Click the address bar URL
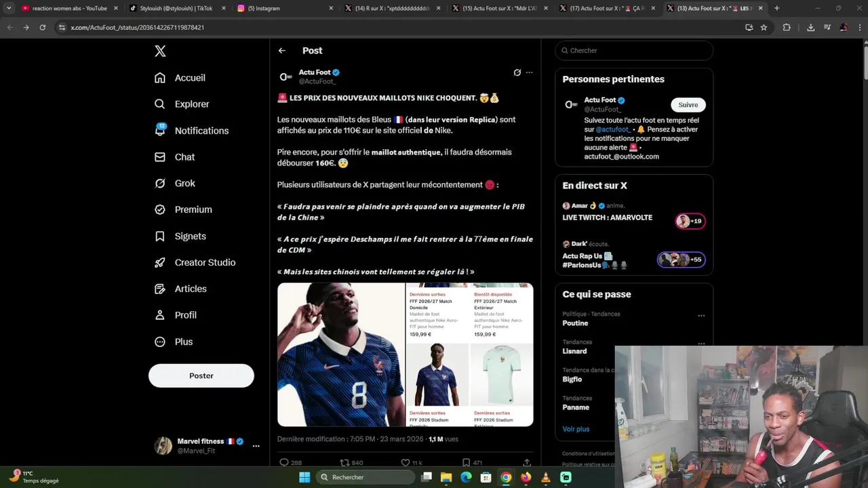 click(x=137, y=27)
